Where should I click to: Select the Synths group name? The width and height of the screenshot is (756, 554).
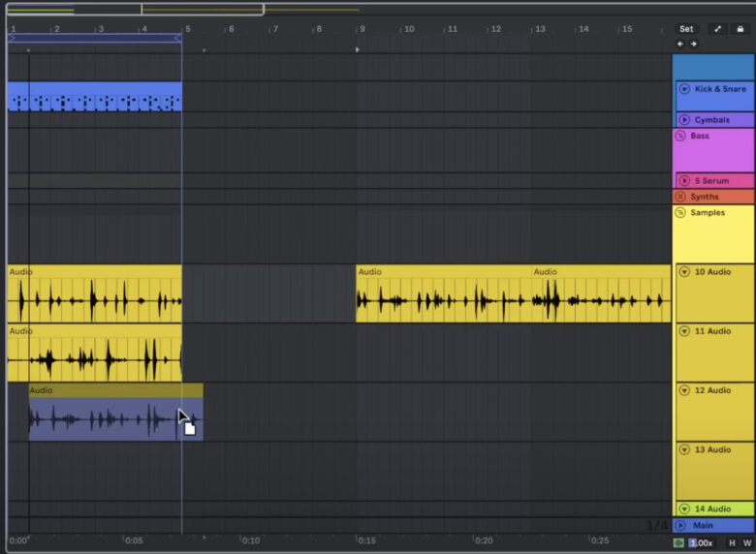pyautogui.click(x=705, y=197)
